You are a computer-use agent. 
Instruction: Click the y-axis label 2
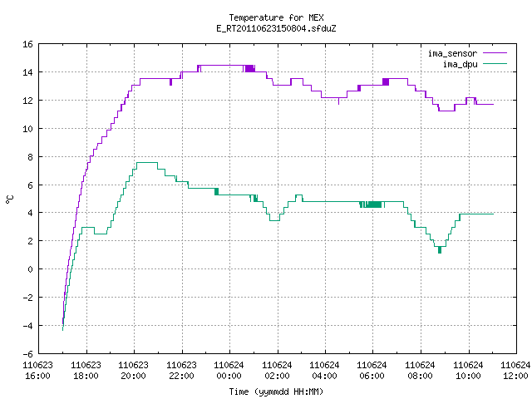[x=31, y=241]
